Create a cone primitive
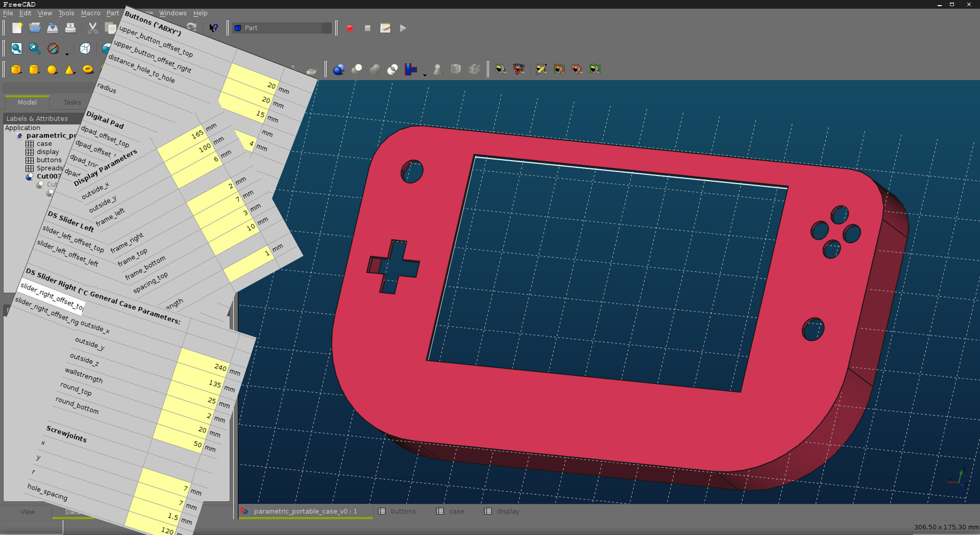 (x=70, y=69)
